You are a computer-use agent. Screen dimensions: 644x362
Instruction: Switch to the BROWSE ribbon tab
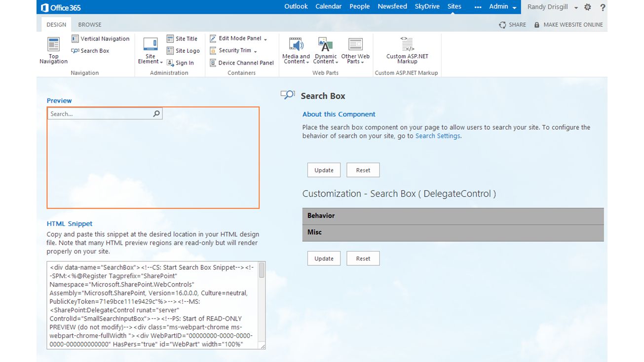(x=90, y=25)
